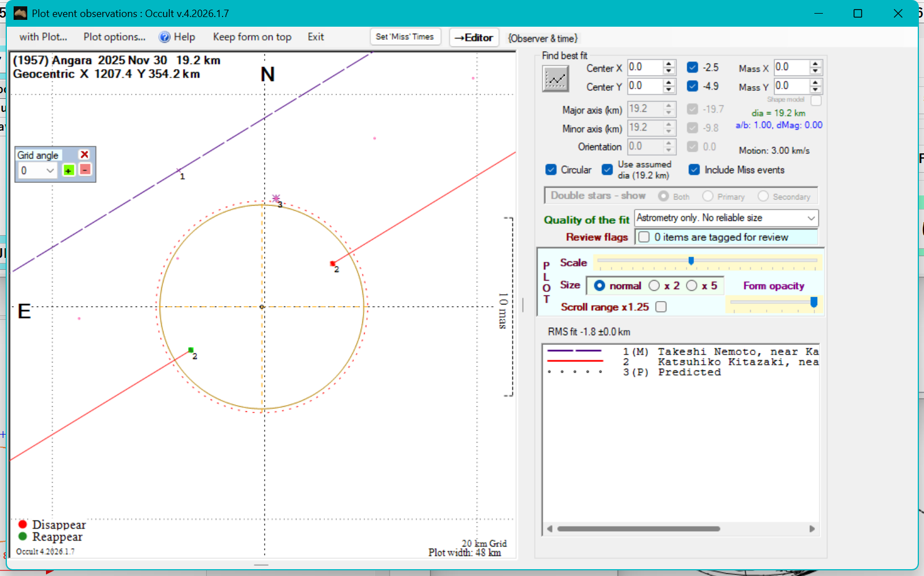Enable Scroll range x1.25 checkbox
Viewport: 924px width, 576px height.
click(660, 307)
